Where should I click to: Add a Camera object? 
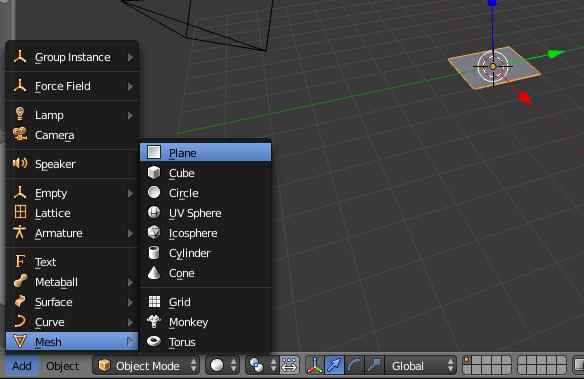point(72,135)
